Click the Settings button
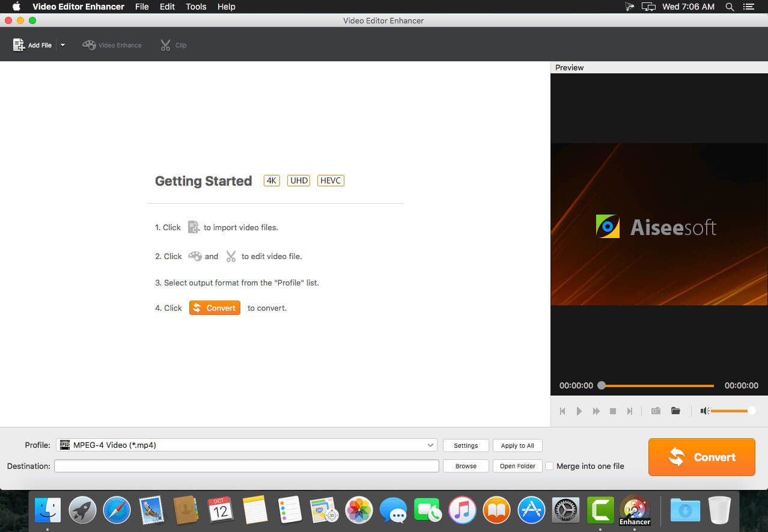Image resolution: width=768 pixels, height=532 pixels. [x=466, y=445]
